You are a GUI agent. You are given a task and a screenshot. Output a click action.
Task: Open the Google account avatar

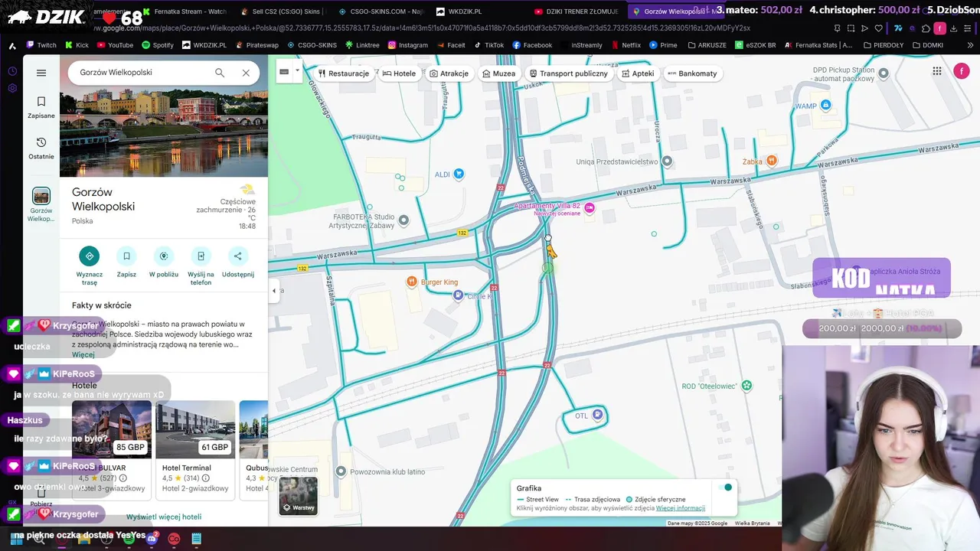click(962, 71)
